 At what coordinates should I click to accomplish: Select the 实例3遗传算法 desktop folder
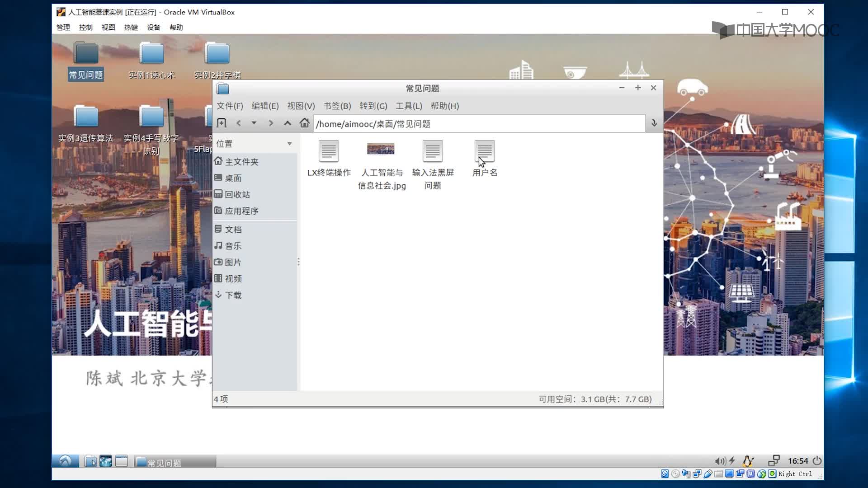85,124
